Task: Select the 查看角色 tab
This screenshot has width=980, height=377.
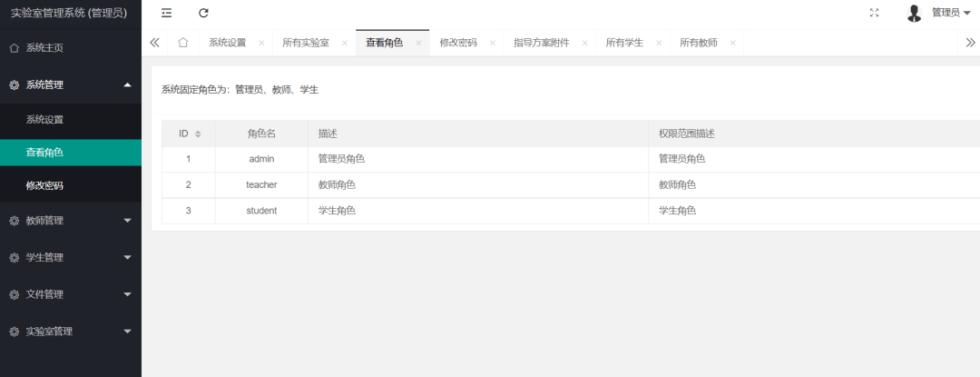Action: click(x=385, y=43)
